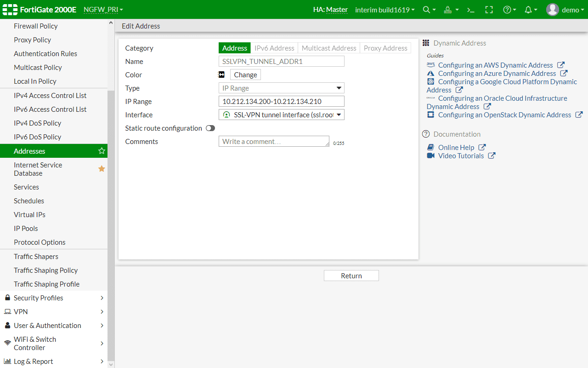Click the Change color button
This screenshot has height=368, width=588.
[x=245, y=75]
